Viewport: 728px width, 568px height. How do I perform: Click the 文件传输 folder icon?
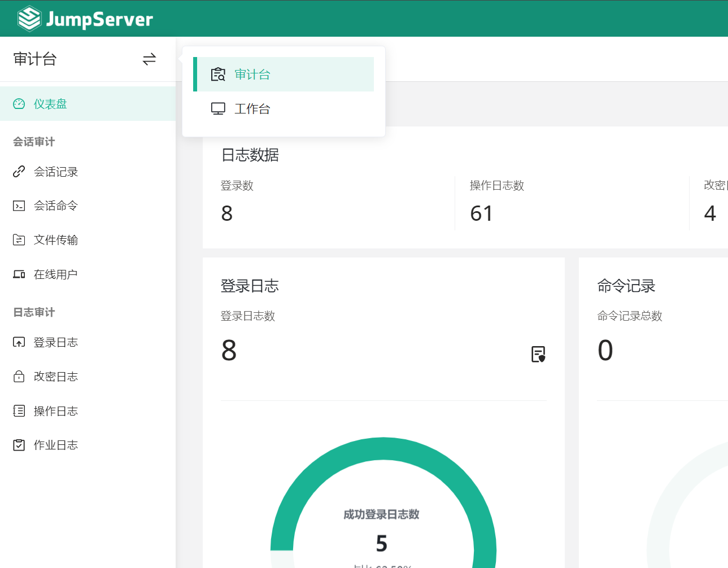tap(19, 240)
